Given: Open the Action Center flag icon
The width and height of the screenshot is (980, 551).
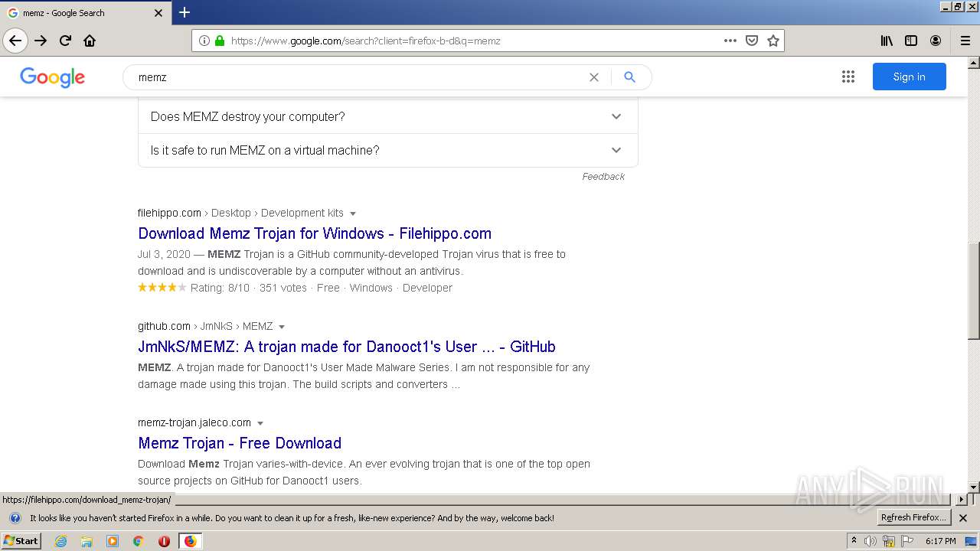Looking at the screenshot, I should 907,541.
